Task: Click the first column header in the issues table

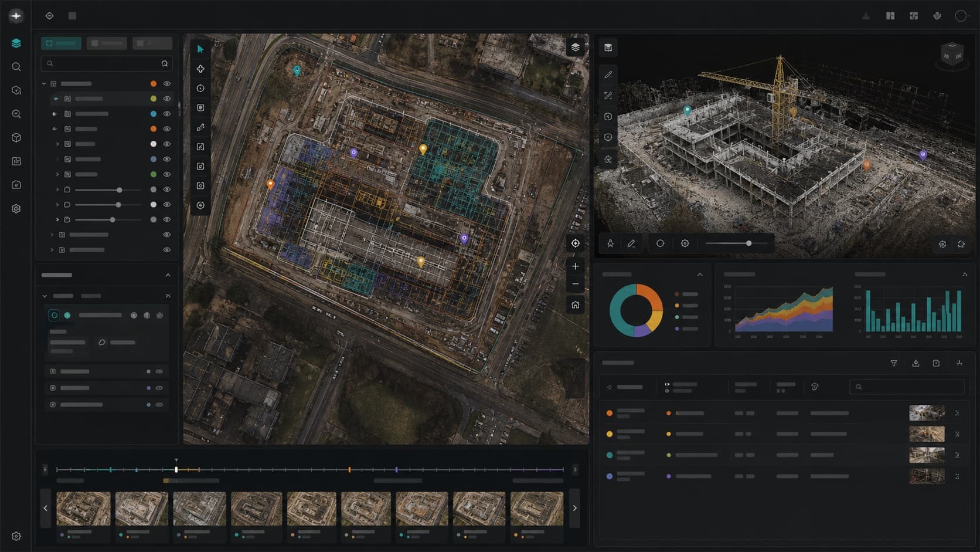Action: coord(626,387)
